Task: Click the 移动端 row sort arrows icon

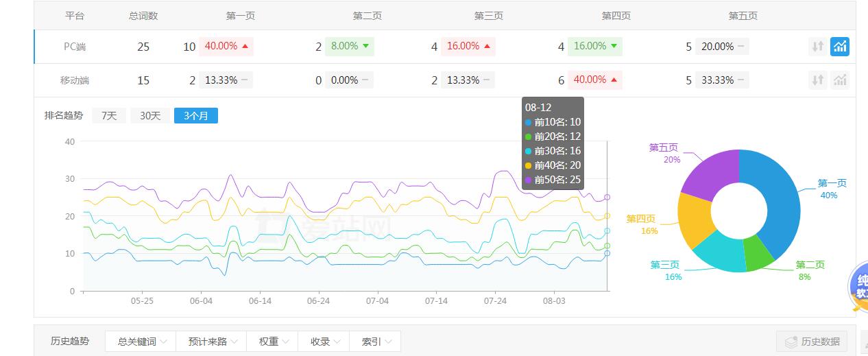Action: [x=817, y=80]
